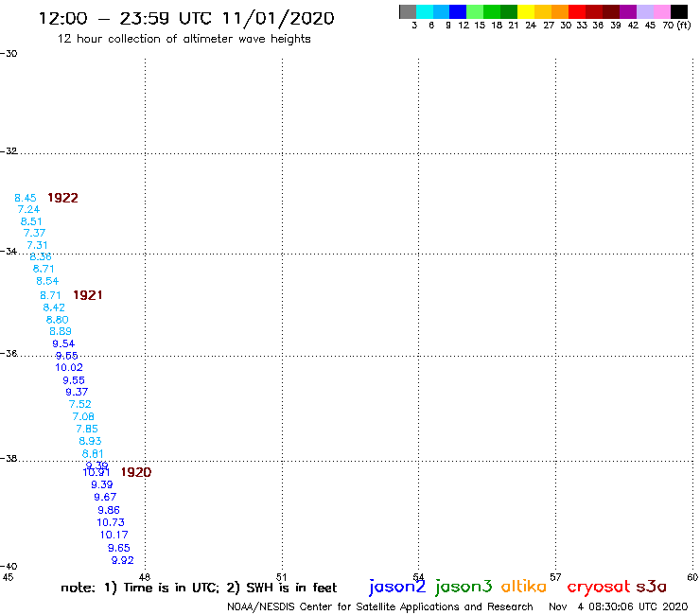Click the chart title with date 11/01/2020
This screenshot has width=700, height=615.
[186, 19]
